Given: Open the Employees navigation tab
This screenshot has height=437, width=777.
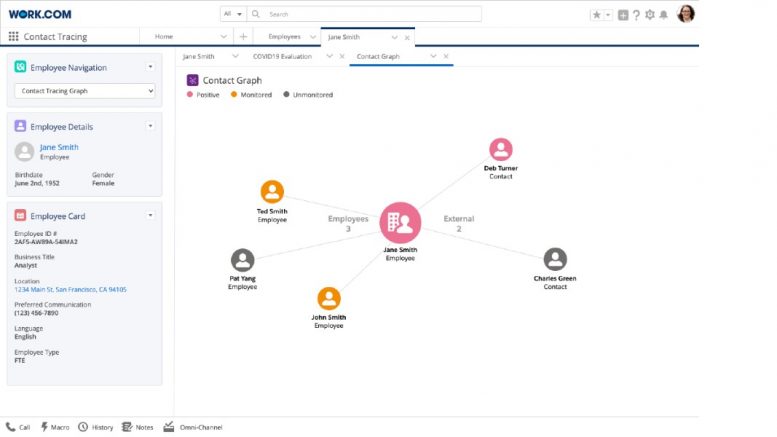Looking at the screenshot, I should pyautogui.click(x=284, y=37).
